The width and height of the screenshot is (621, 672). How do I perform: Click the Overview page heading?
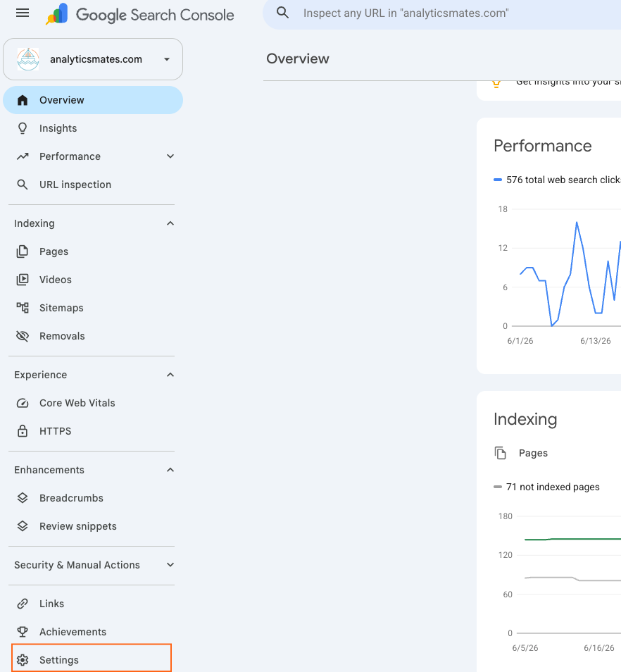click(298, 58)
